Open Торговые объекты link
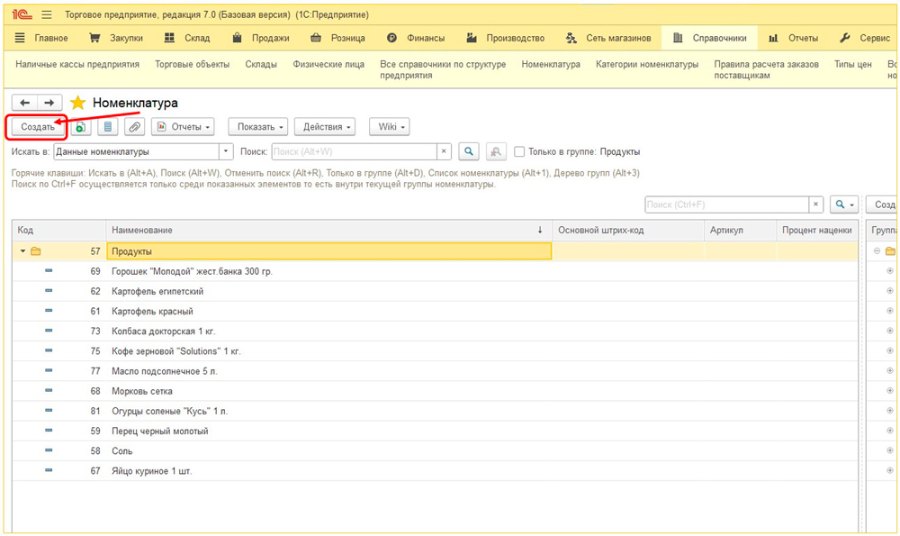 click(192, 64)
